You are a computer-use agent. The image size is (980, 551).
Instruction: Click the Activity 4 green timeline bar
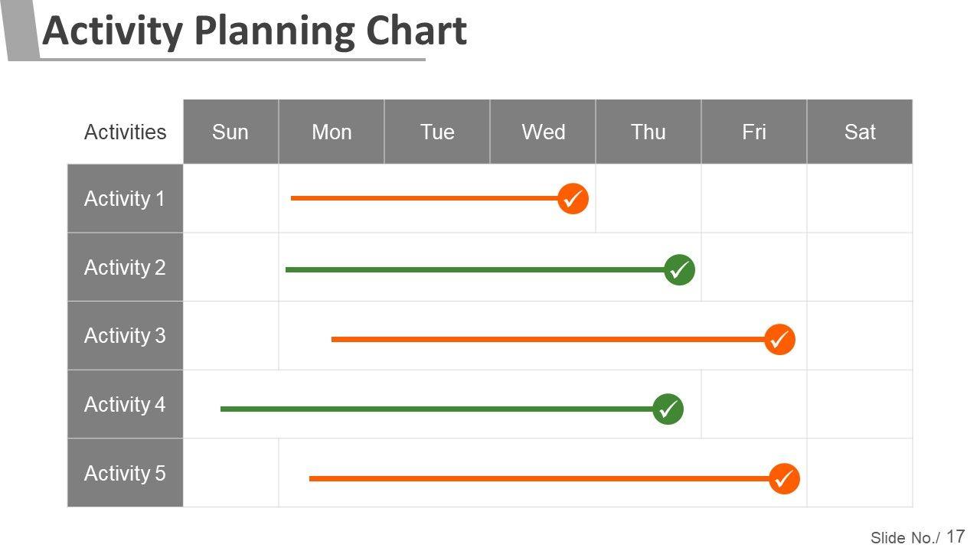pos(436,409)
